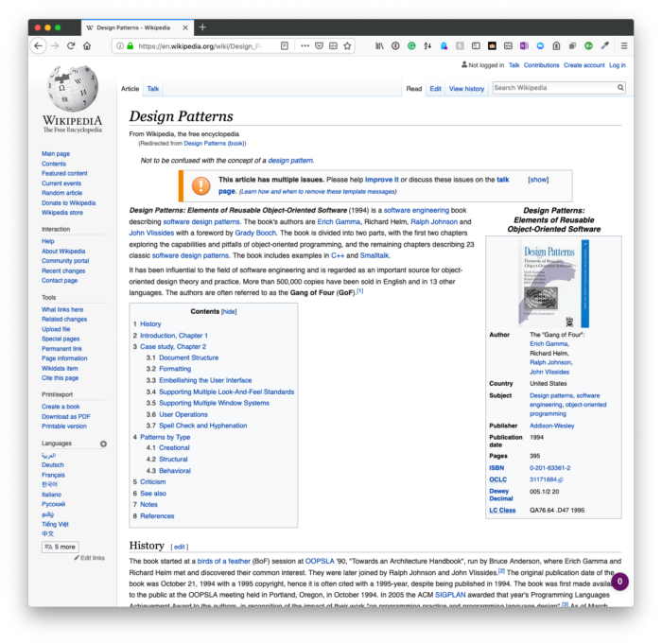Open Main page in sidebar
This screenshot has height=644, width=662.
pyautogui.click(x=56, y=154)
